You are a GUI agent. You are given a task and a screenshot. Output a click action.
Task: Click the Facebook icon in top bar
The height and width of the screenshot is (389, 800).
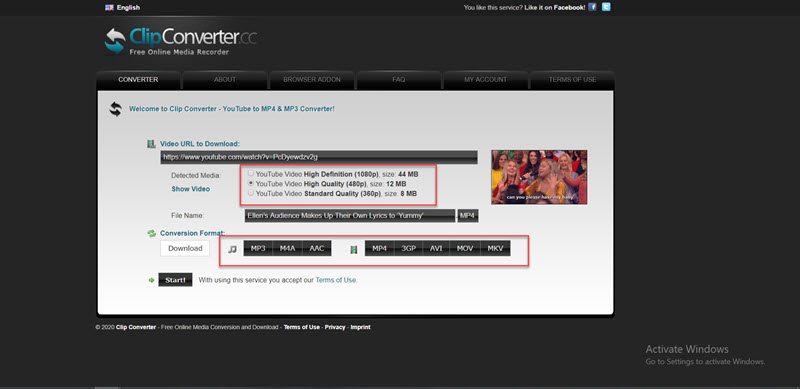coord(592,7)
